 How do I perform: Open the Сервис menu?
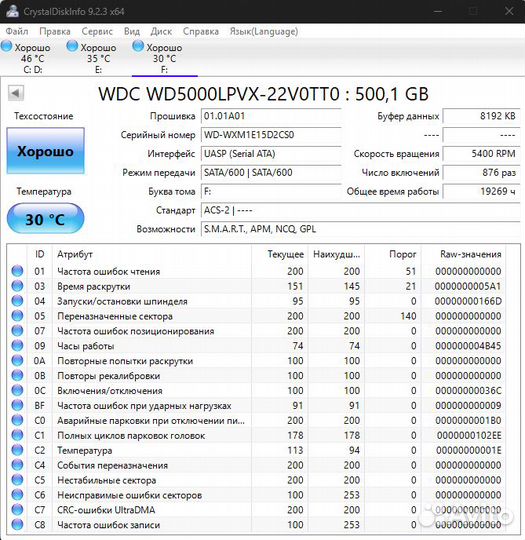[x=97, y=31]
